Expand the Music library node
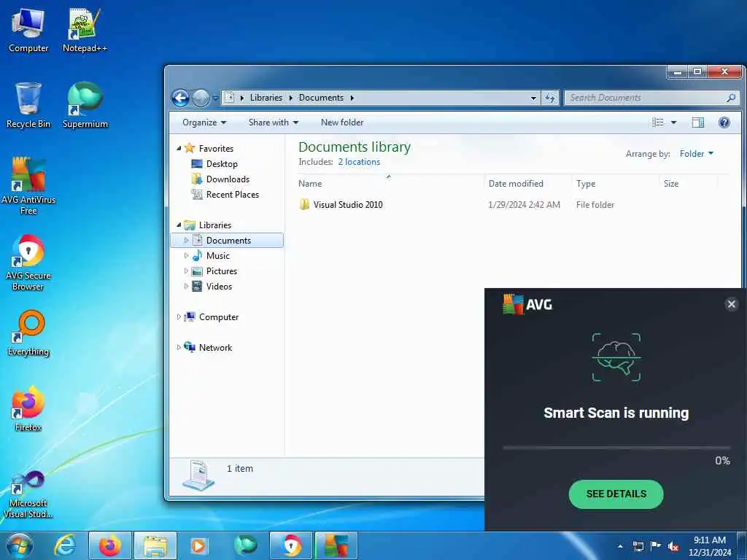Screen dimensions: 747x560 click(x=186, y=256)
